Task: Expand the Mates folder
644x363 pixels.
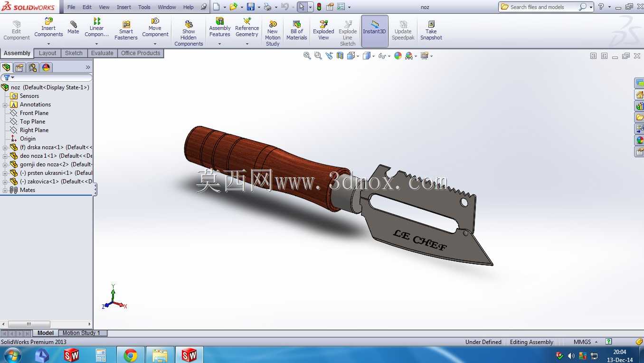Action: tap(5, 190)
